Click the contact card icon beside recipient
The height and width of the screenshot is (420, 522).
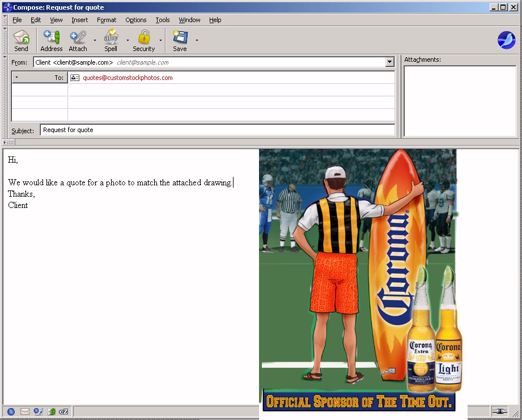tap(75, 78)
